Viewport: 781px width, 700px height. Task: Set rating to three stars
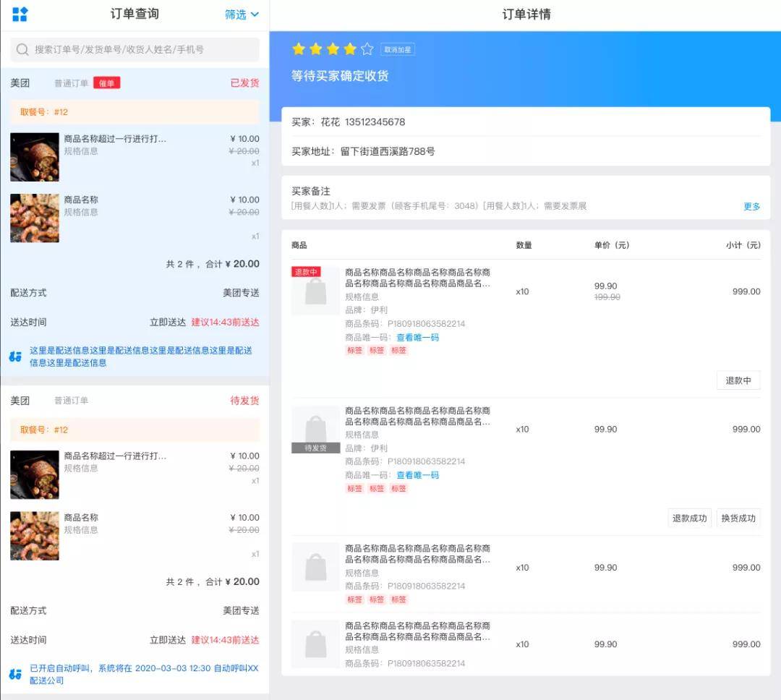point(333,49)
